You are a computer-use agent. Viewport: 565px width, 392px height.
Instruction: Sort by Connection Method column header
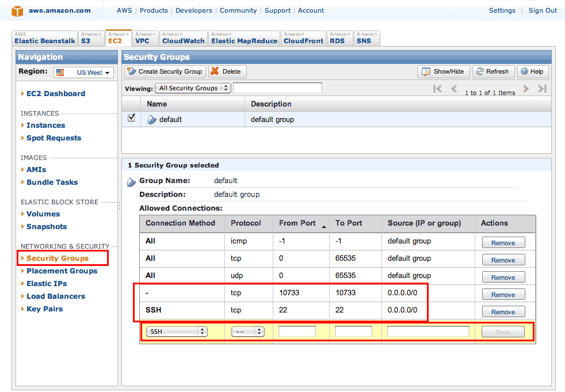182,223
